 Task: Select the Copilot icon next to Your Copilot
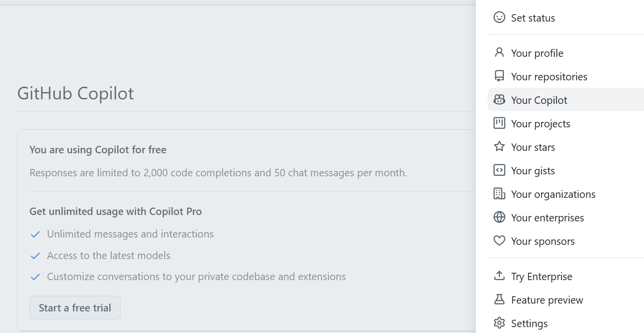tap(499, 99)
